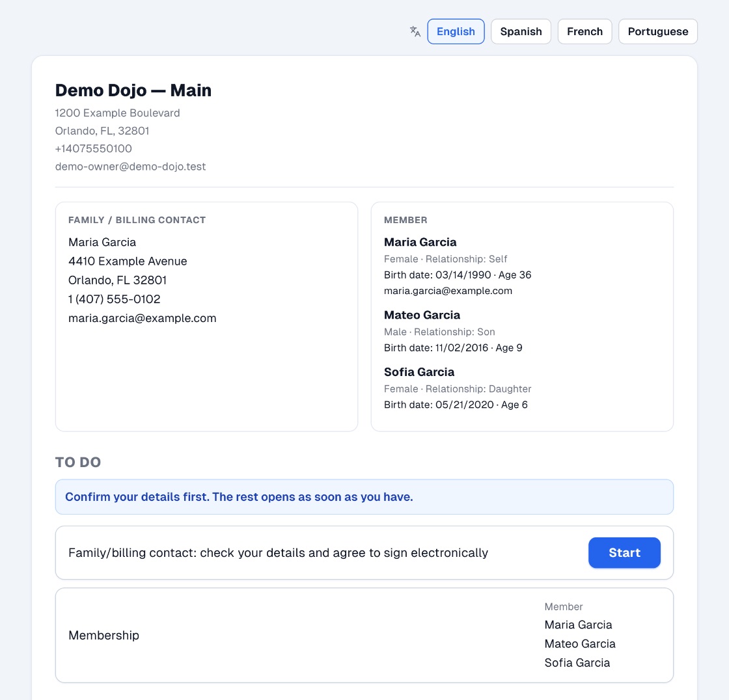Start the family/billing contact confirmation step
The height and width of the screenshot is (700, 729).
[624, 553]
